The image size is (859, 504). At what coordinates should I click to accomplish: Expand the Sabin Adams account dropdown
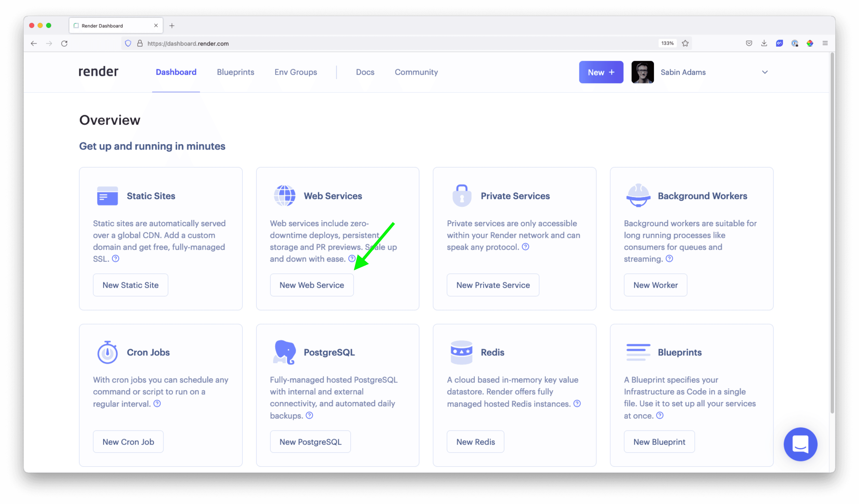[765, 72]
